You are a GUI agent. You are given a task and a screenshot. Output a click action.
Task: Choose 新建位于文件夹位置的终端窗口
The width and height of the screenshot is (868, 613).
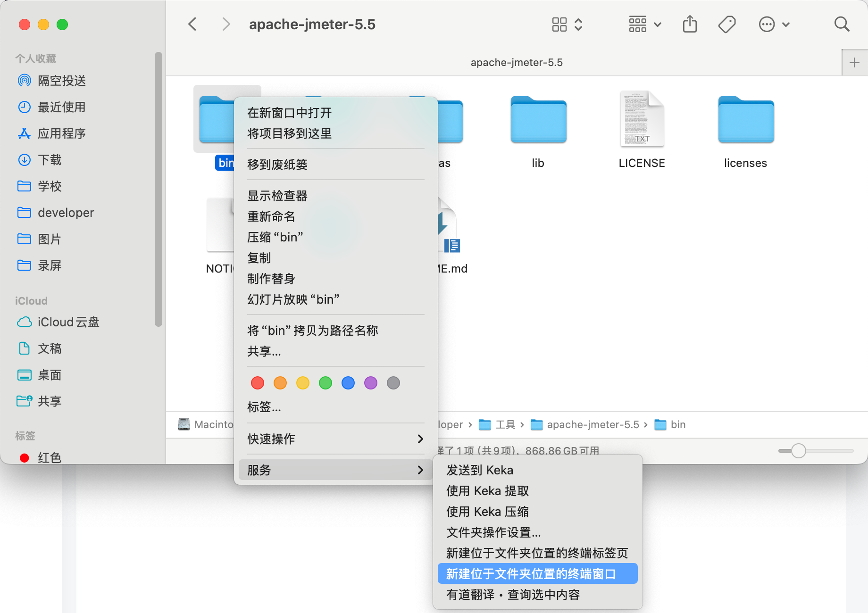pyautogui.click(x=538, y=574)
